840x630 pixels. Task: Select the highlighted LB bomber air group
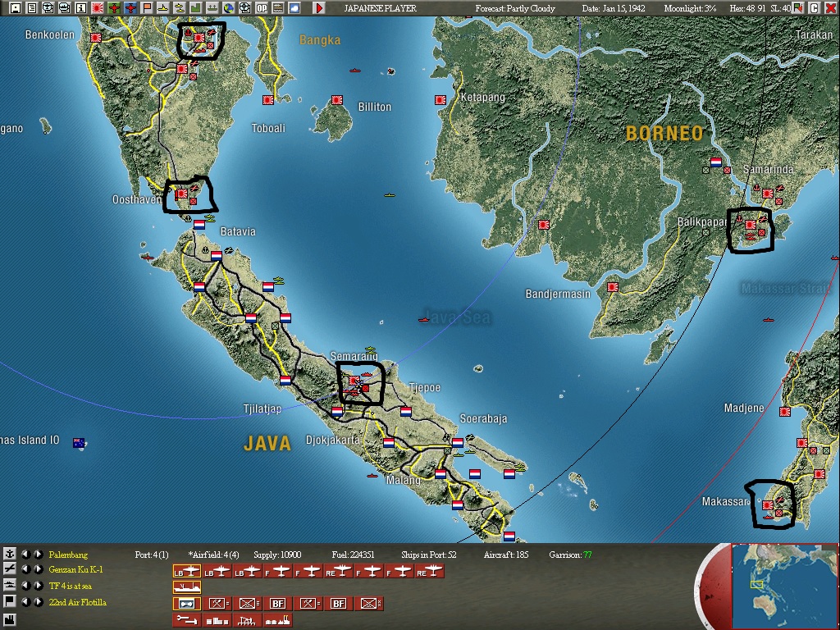[186, 572]
